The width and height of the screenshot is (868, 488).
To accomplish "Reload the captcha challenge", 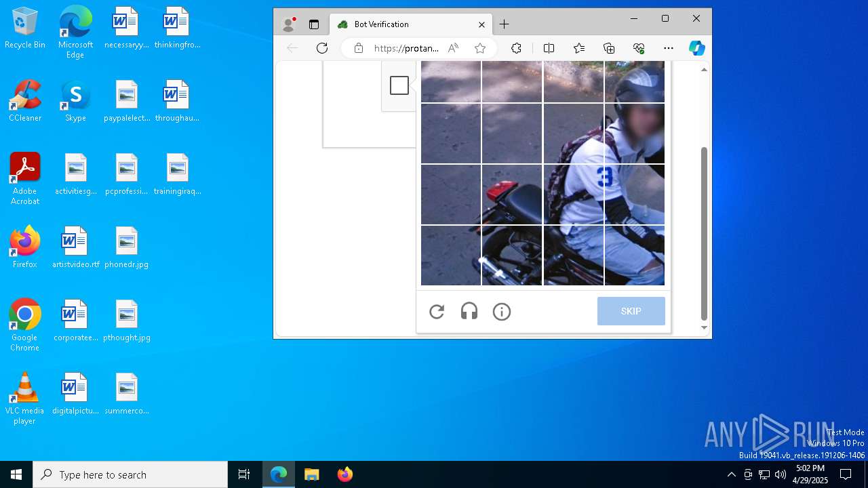I will pyautogui.click(x=437, y=312).
